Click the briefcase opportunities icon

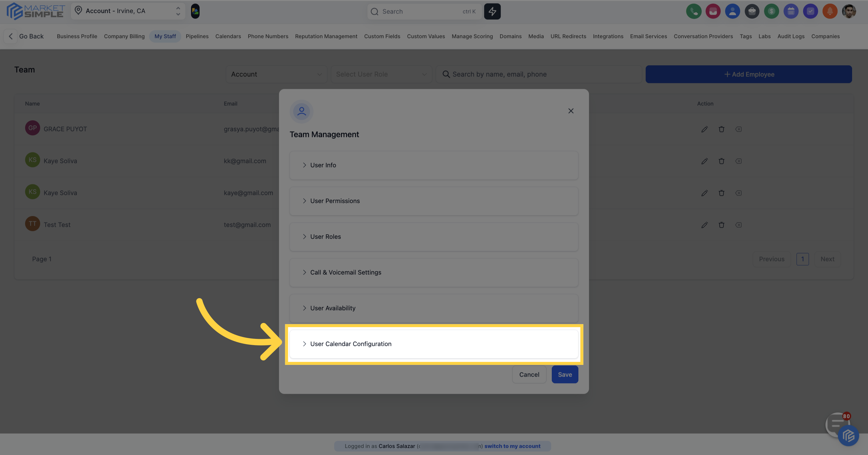pyautogui.click(x=752, y=11)
